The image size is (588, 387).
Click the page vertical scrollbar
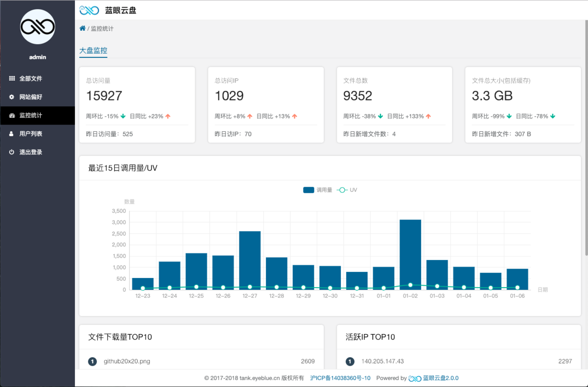pyautogui.click(x=586, y=137)
